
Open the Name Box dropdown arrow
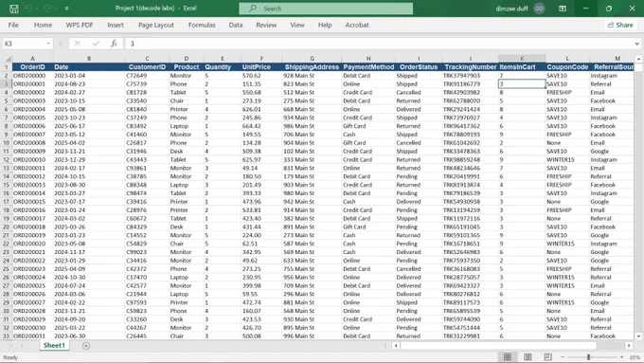(48, 44)
